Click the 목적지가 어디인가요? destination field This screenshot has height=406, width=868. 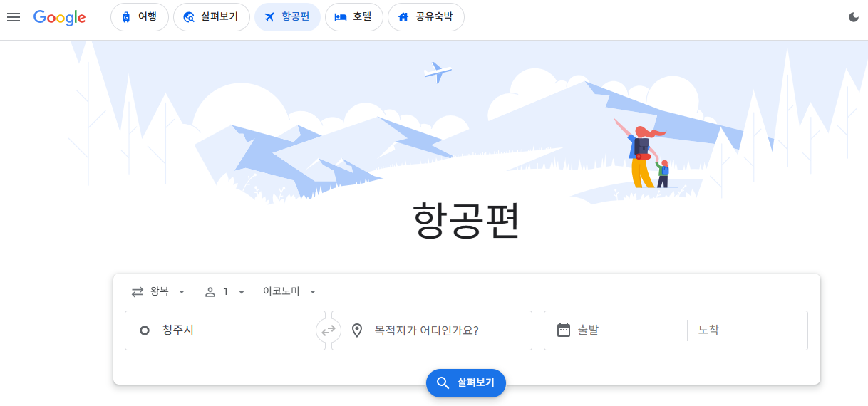click(432, 330)
